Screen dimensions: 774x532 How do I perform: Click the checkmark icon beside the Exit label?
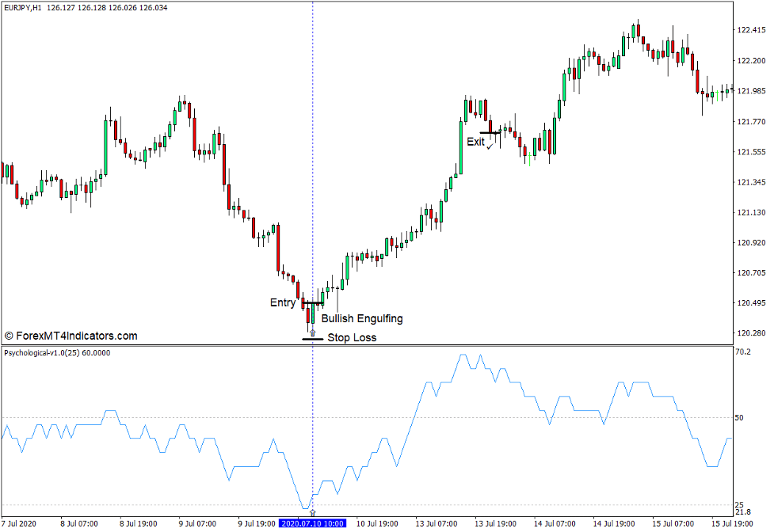tap(490, 147)
